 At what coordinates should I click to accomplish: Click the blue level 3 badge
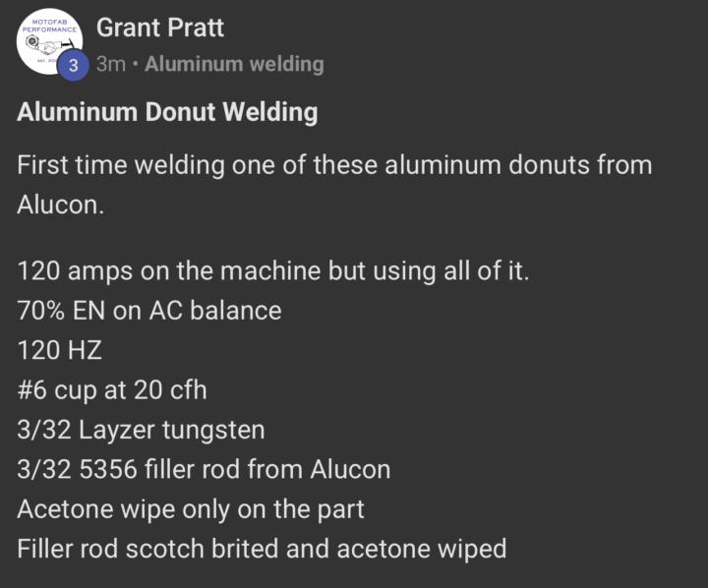[x=73, y=66]
